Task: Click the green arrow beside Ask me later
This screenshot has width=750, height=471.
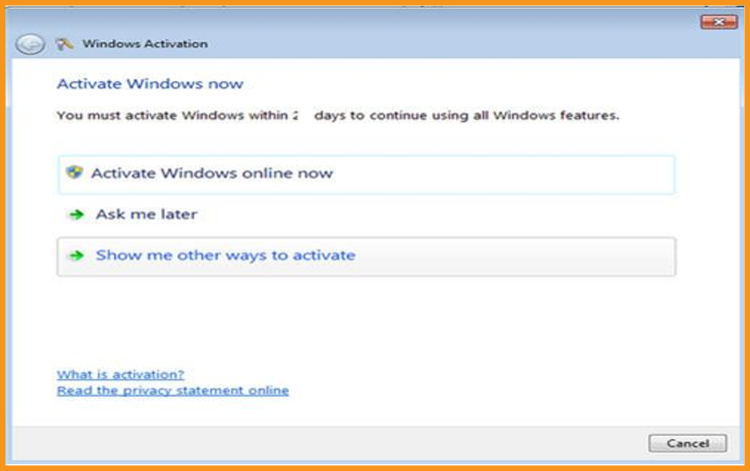Action: (x=76, y=215)
